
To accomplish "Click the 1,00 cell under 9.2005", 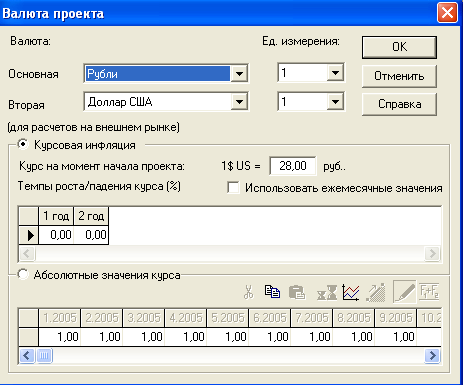I will [x=396, y=337].
